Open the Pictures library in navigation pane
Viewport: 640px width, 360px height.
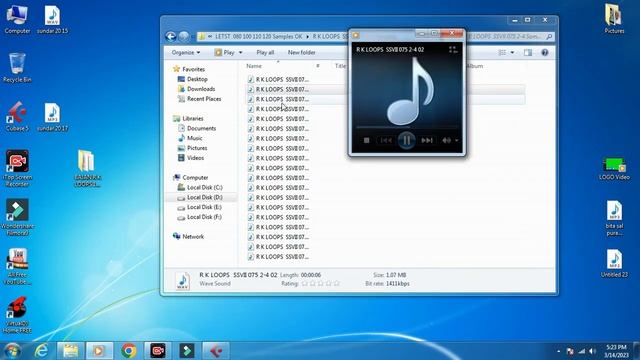click(197, 148)
